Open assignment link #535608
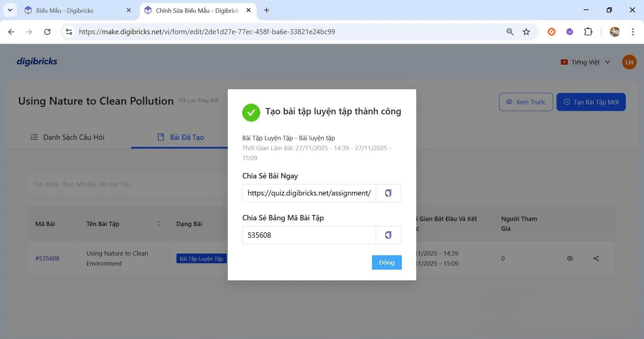 click(x=47, y=259)
